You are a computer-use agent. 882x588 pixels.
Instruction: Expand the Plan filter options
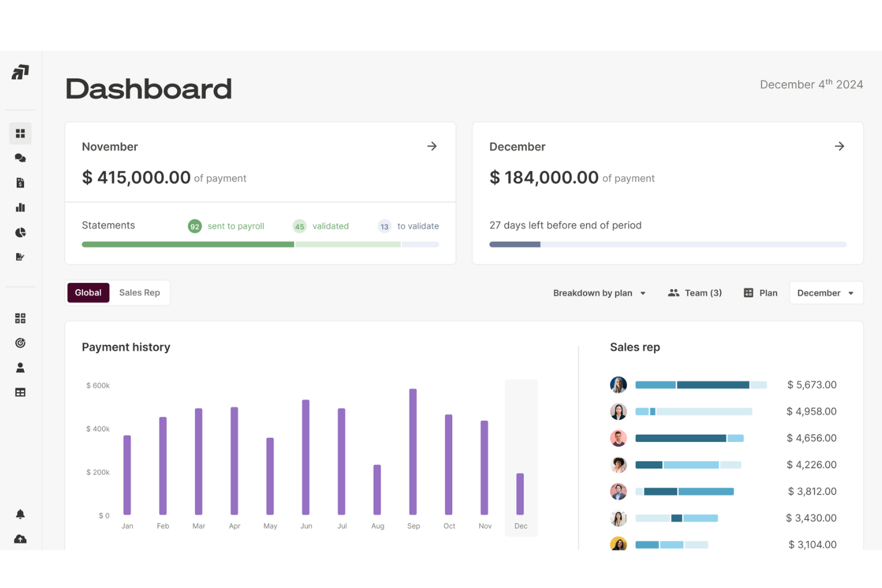coord(760,293)
